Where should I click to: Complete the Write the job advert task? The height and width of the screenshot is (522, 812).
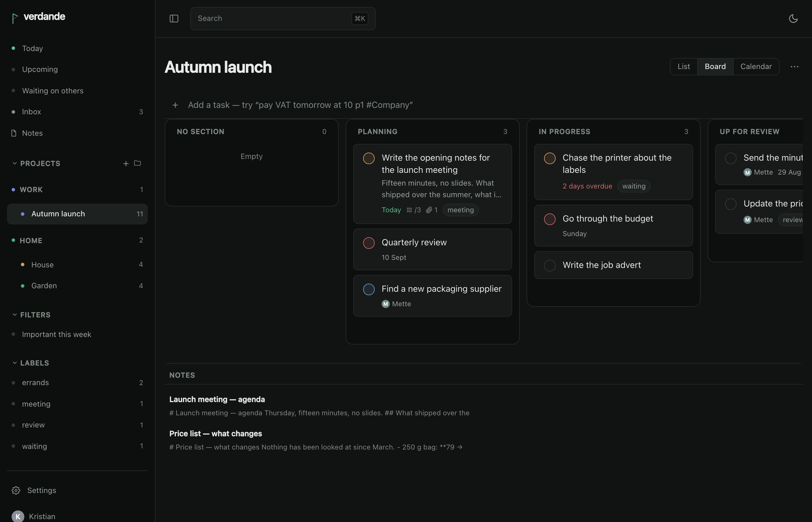point(550,265)
